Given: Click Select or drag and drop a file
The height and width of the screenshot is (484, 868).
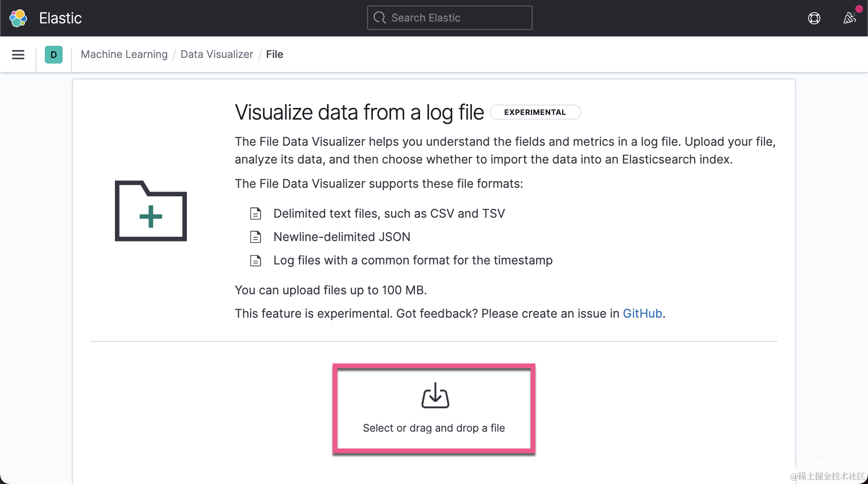Looking at the screenshot, I should coord(434,428).
